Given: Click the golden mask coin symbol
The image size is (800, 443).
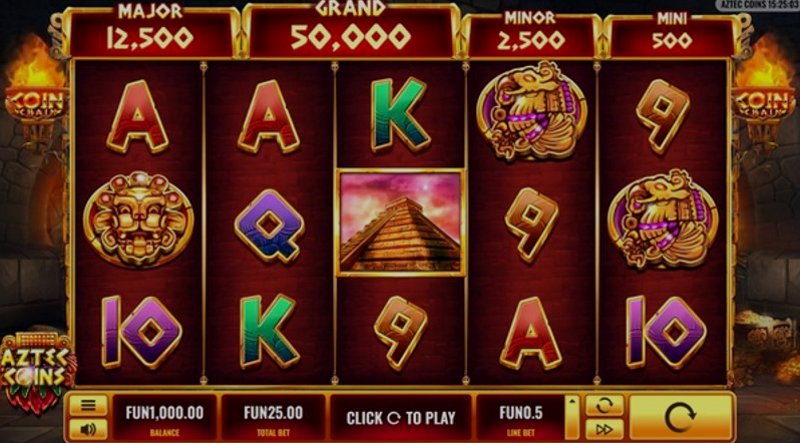Looking at the screenshot, I should pos(138,219).
